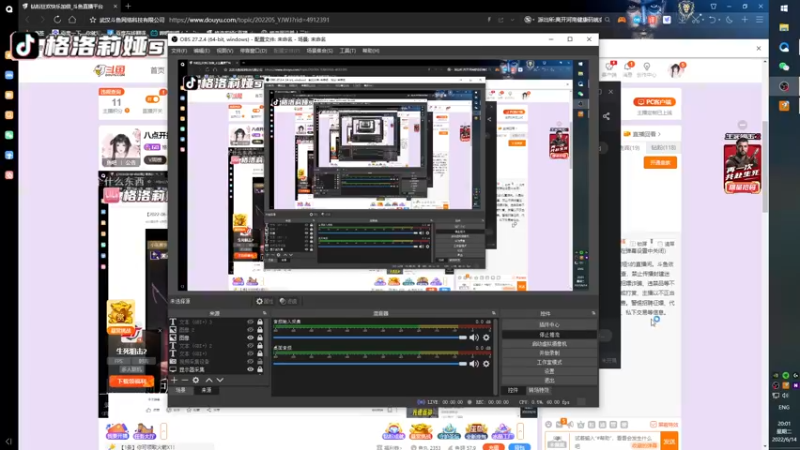Viewport: 800px width, 450px height.
Task: Open the 工具(T) menu in OBS
Action: [x=347, y=51]
